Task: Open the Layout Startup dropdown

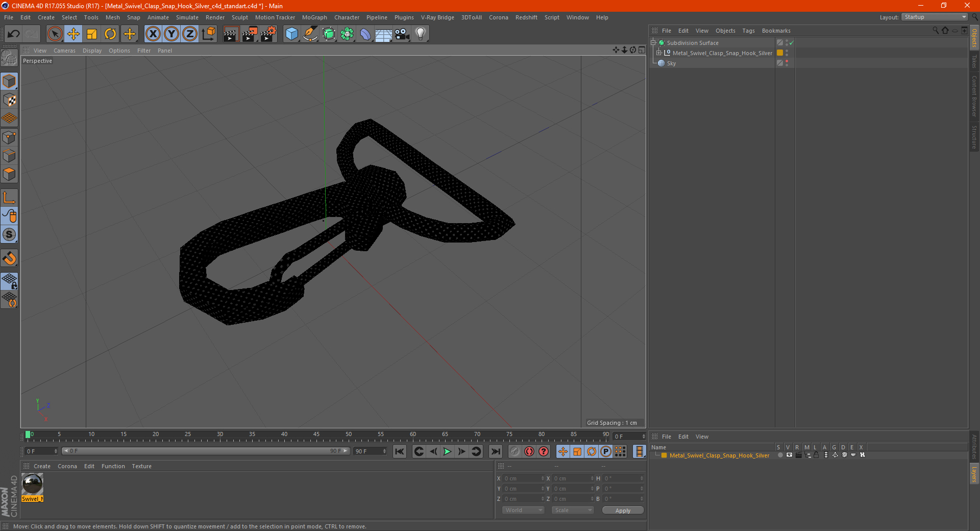Action: 935,17
